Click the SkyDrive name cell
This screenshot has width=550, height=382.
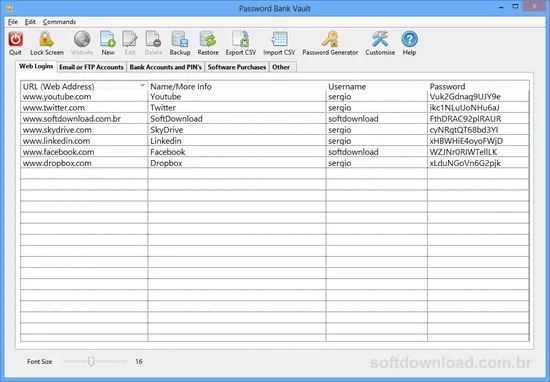[237, 130]
